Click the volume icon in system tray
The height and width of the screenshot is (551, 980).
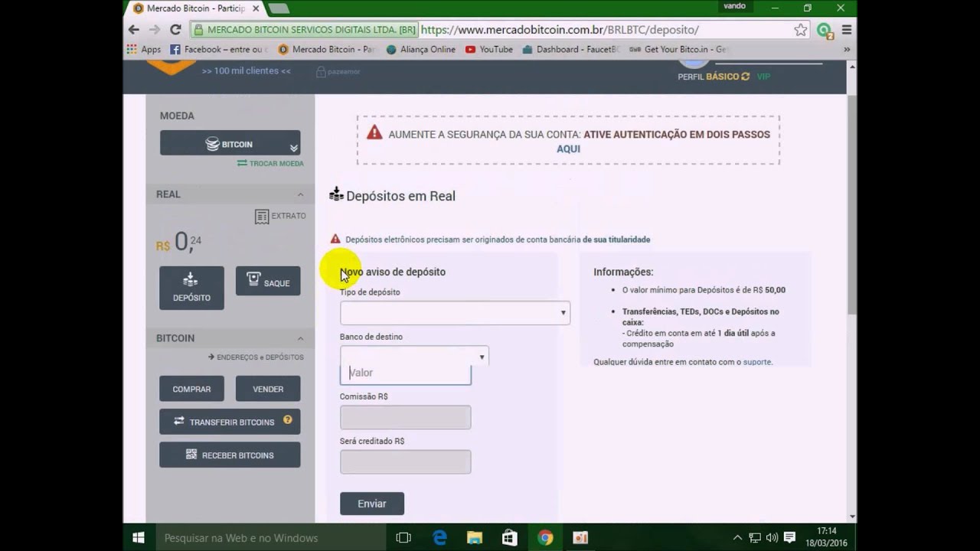tap(772, 538)
